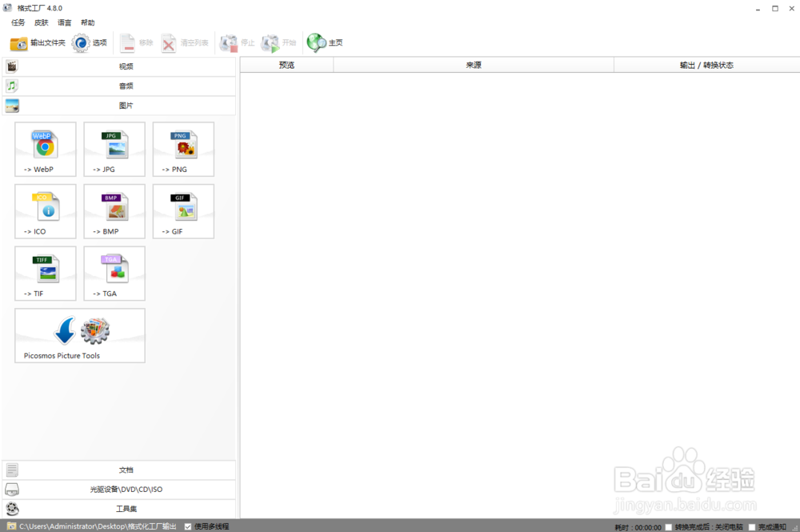This screenshot has height=532, width=800.
Task: Click the 耗时 : 00:00:00 elapsed time text
Action: [x=638, y=527]
